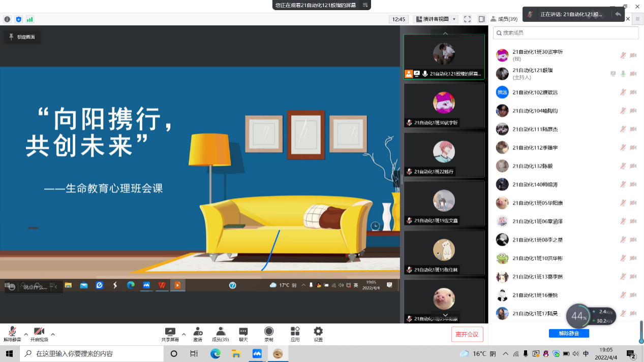Toggle the side panel layout icon
The height and width of the screenshot is (362, 644).
[x=481, y=19]
